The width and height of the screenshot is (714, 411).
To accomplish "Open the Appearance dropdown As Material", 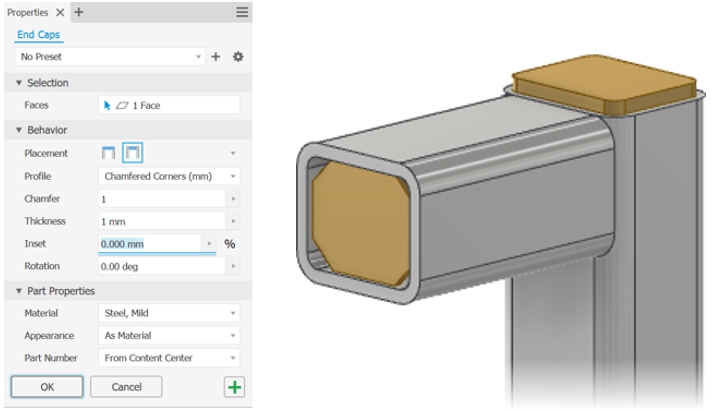I will click(169, 335).
